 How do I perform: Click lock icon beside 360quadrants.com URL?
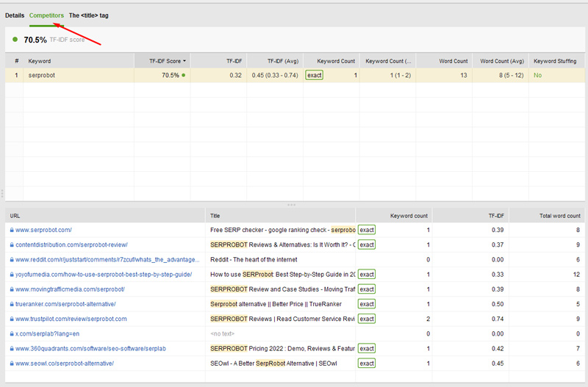(x=12, y=348)
